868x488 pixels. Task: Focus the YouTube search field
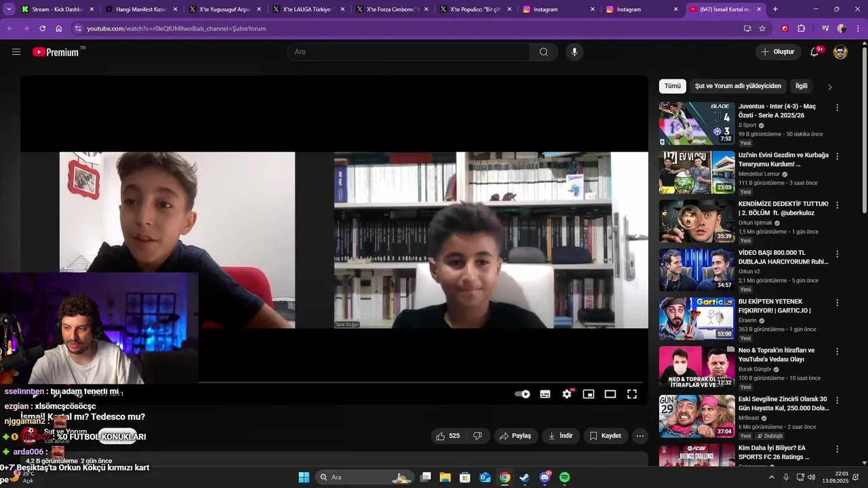point(408,52)
